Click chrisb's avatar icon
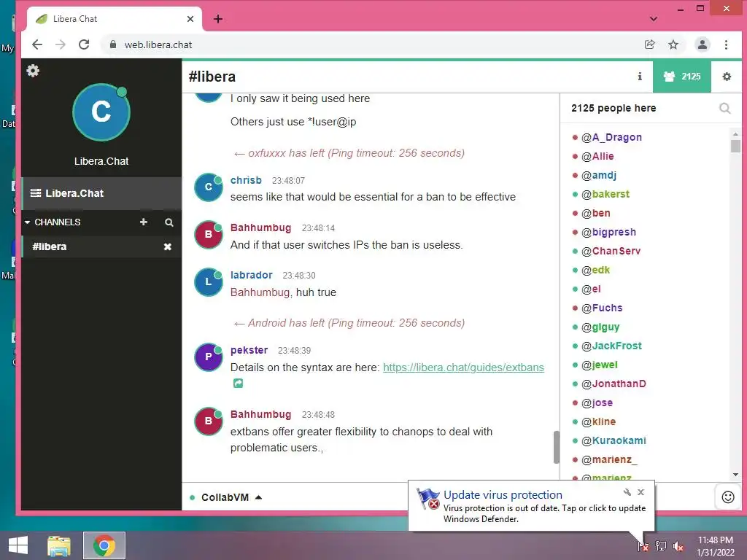Image resolution: width=747 pixels, height=560 pixels. pos(208,187)
